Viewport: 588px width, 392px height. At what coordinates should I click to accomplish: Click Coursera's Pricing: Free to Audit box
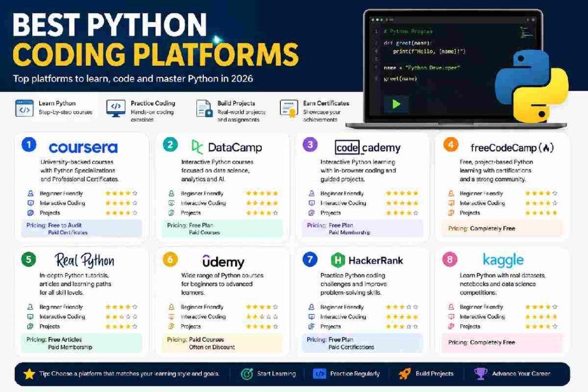click(x=82, y=228)
